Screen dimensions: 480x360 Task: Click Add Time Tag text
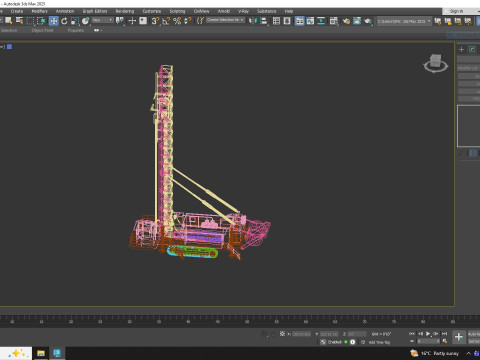click(379, 342)
